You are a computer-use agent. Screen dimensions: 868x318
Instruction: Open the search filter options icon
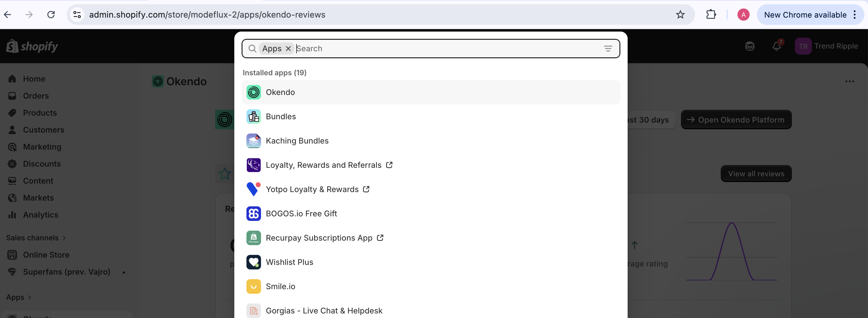(608, 49)
